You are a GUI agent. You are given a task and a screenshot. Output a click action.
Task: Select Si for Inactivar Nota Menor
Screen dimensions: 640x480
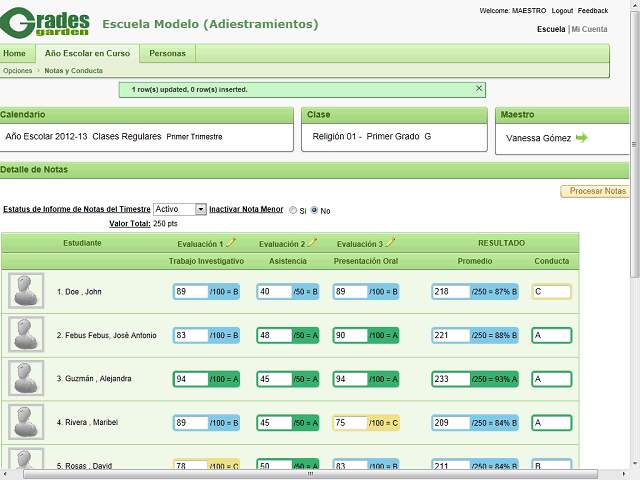pyautogui.click(x=293, y=210)
